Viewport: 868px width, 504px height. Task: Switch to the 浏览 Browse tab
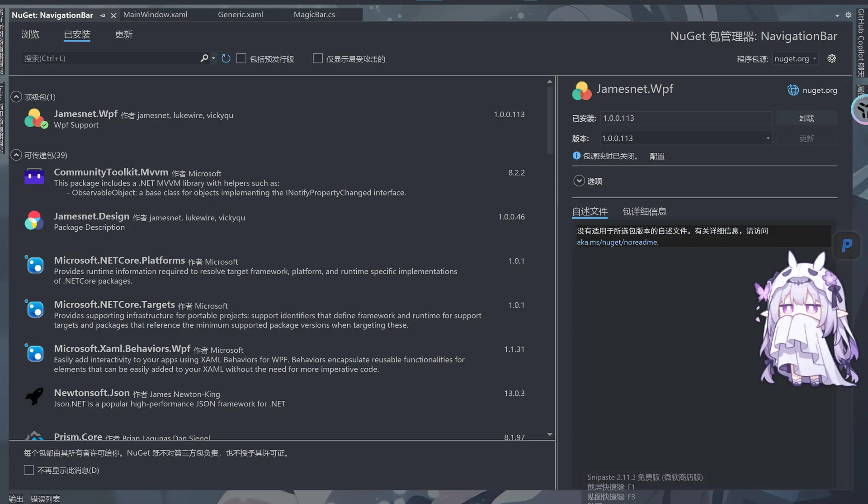(30, 34)
